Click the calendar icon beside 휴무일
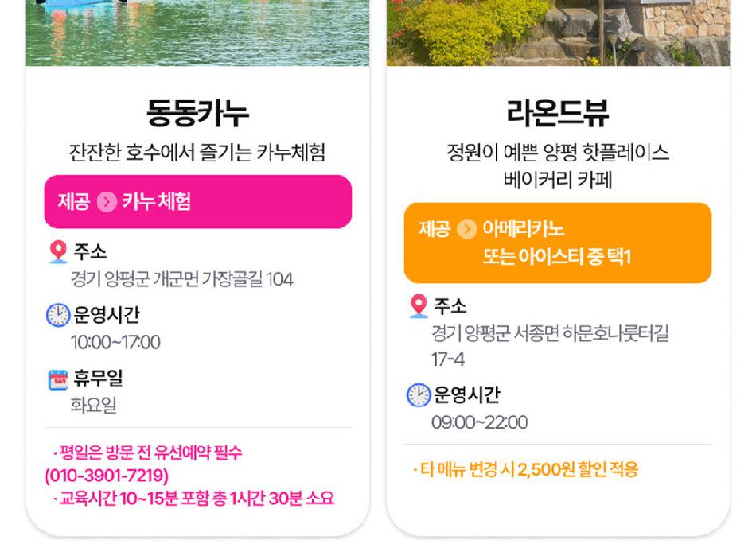 (x=58, y=379)
